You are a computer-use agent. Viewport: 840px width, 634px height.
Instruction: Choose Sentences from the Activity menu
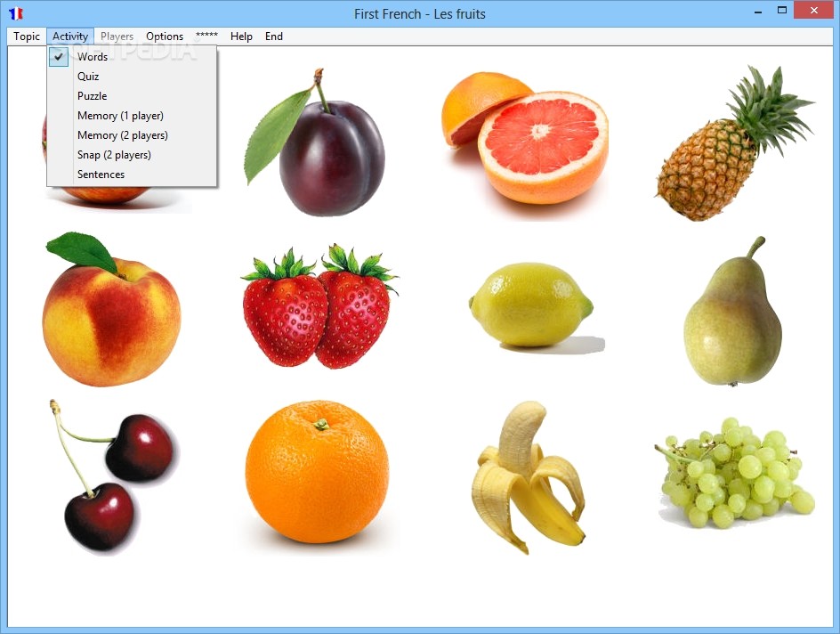tap(132, 175)
